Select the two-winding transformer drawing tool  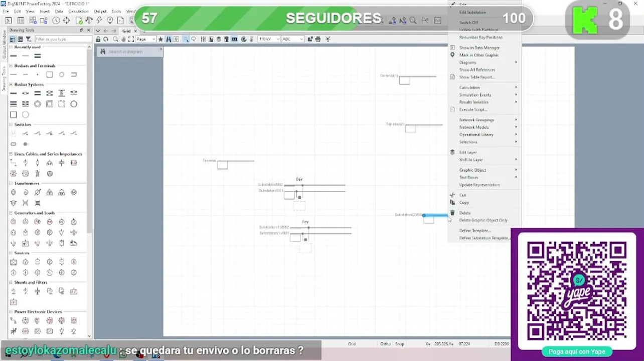(14, 193)
